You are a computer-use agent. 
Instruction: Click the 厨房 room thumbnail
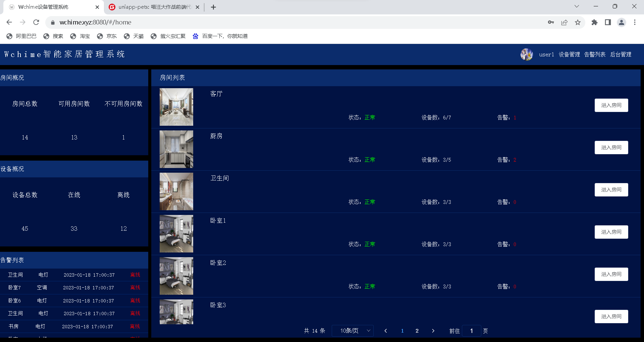coord(176,149)
